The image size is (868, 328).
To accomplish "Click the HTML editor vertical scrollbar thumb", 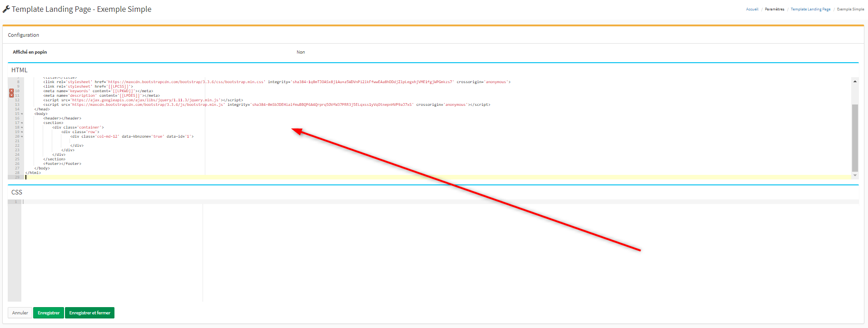I will pyautogui.click(x=855, y=138).
